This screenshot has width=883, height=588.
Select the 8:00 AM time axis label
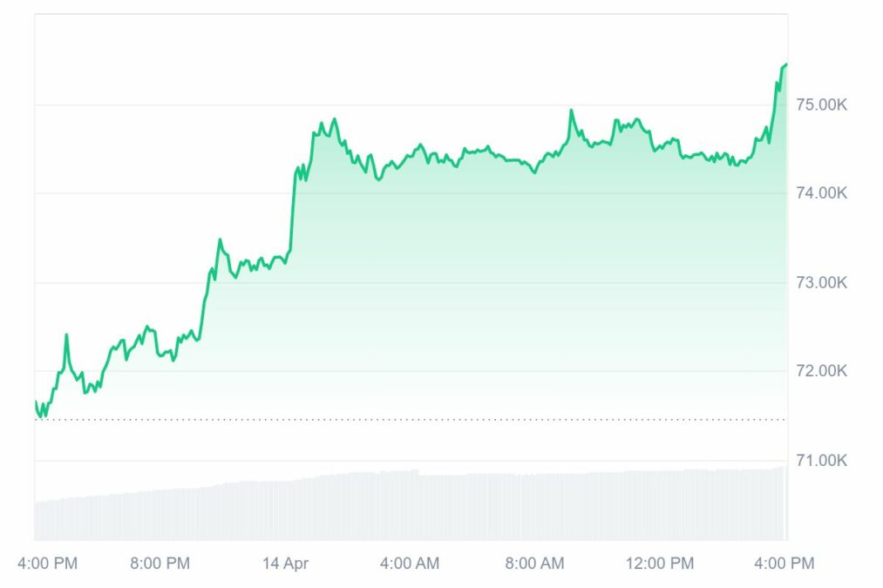tap(534, 564)
